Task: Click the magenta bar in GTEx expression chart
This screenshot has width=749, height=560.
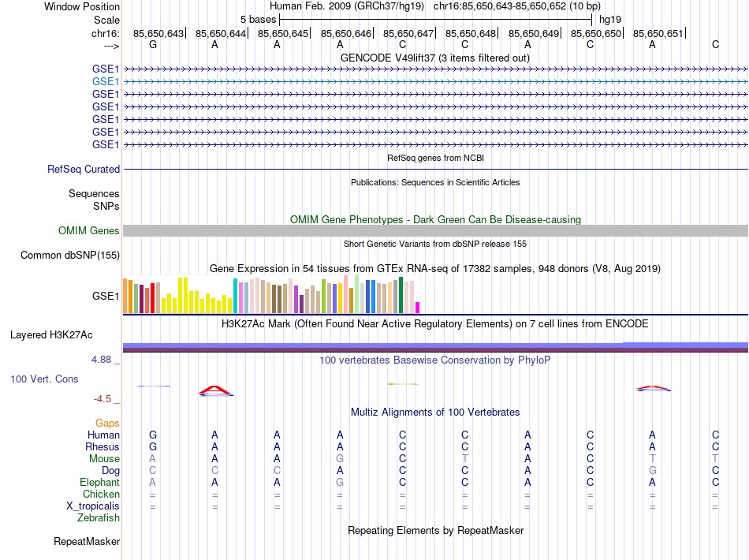Action: click(x=418, y=308)
